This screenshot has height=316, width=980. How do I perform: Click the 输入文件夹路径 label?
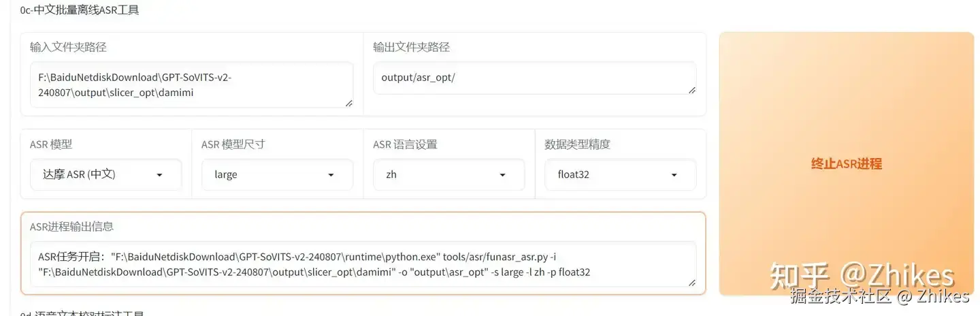(x=68, y=47)
